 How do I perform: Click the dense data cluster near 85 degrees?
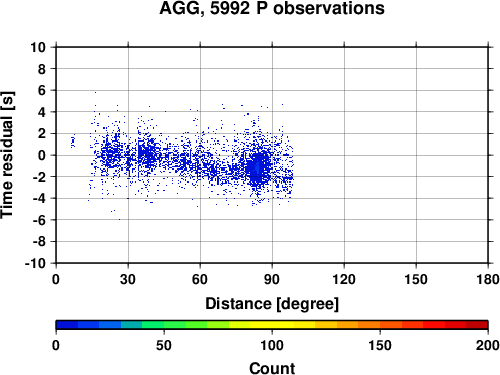[x=258, y=168]
